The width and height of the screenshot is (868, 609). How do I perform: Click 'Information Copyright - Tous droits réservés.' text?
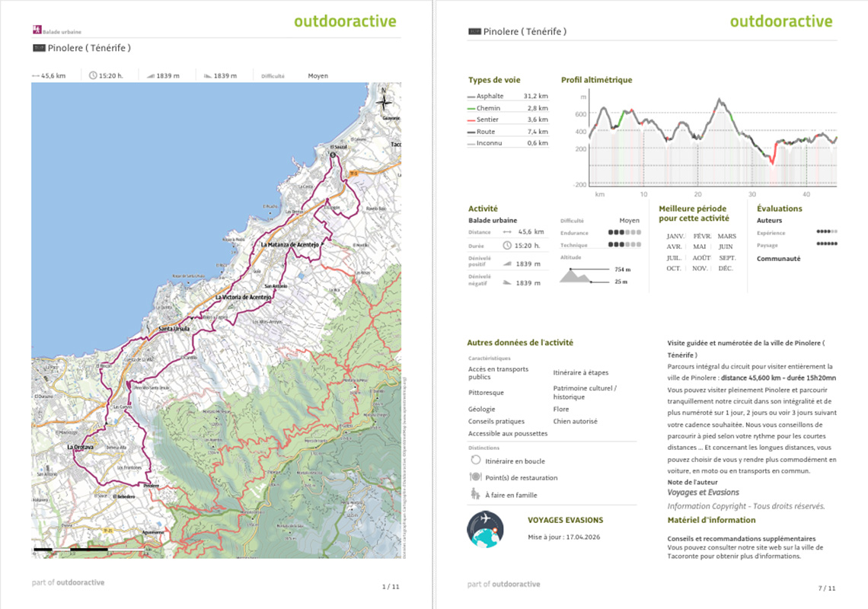coord(746,506)
